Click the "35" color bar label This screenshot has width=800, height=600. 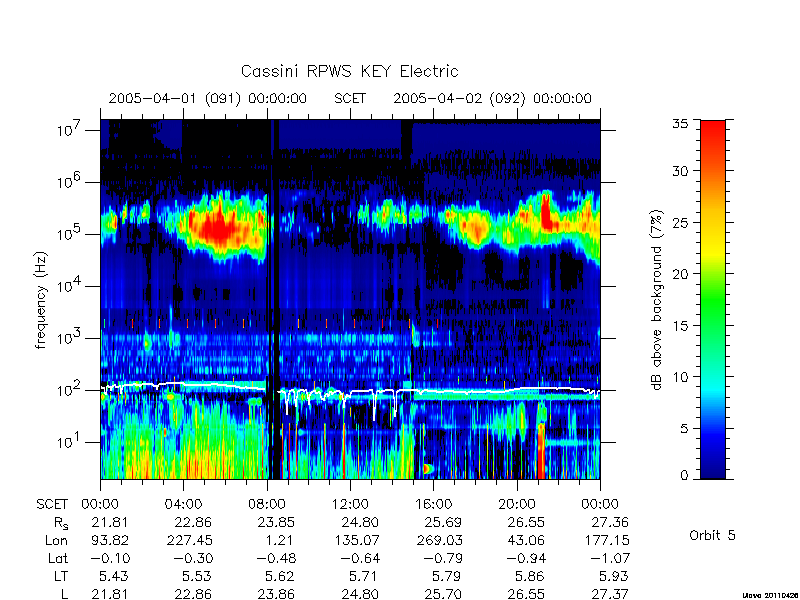click(681, 124)
